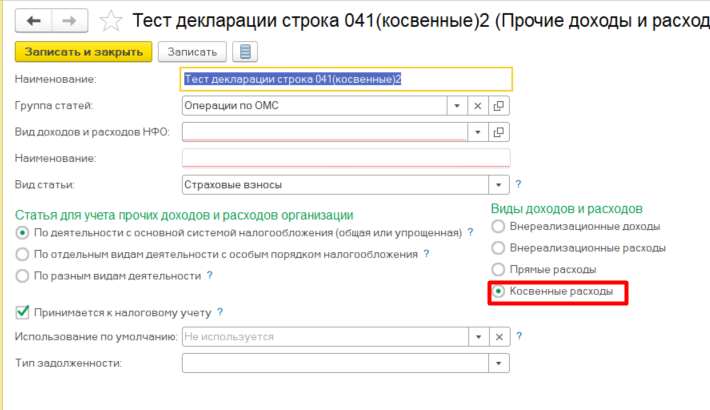Click the back navigation arrow
The height and width of the screenshot is (410, 710).
point(36,20)
